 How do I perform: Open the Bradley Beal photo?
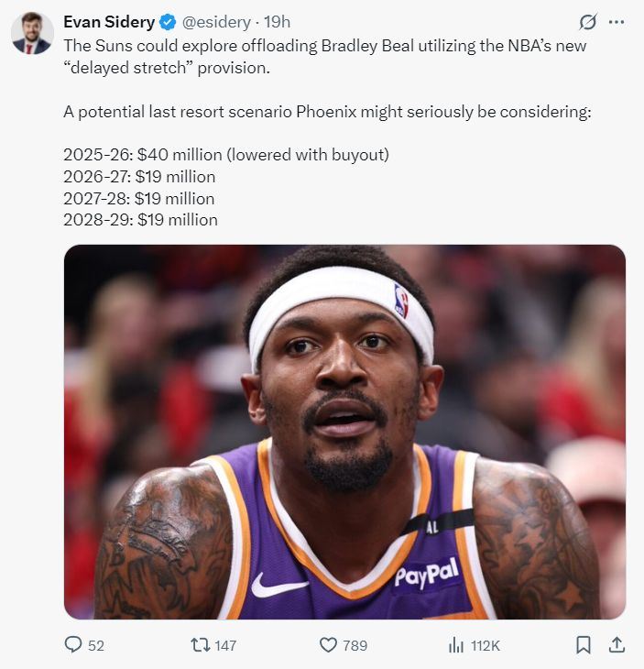pyautogui.click(x=344, y=432)
